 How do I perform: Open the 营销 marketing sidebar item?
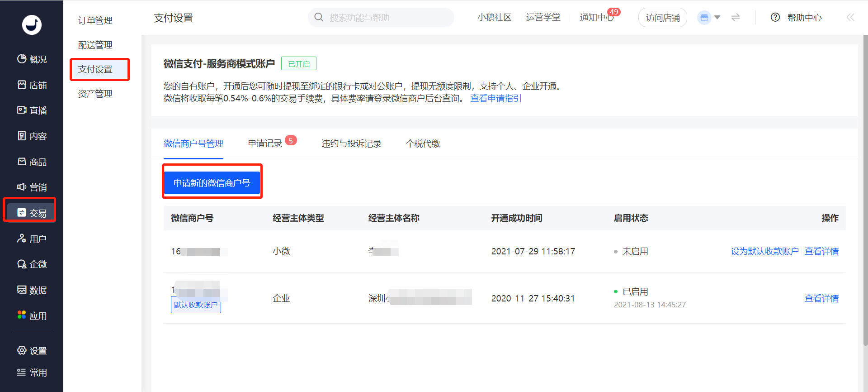32,187
